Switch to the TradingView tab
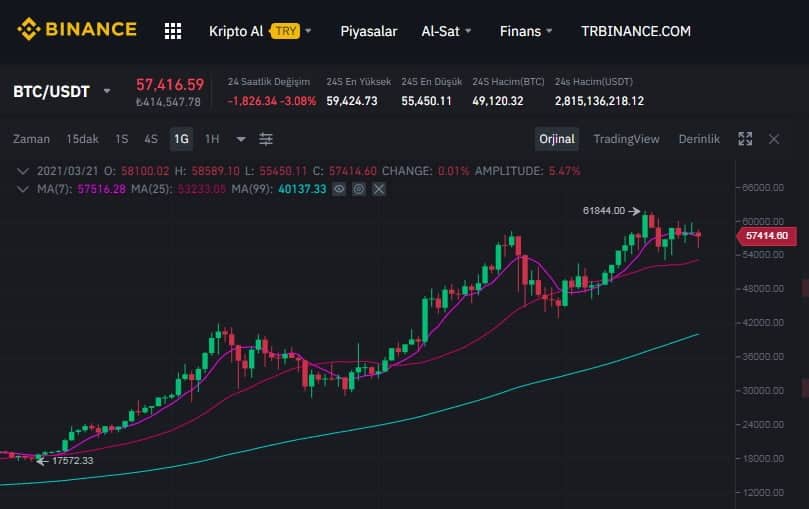 (x=626, y=139)
